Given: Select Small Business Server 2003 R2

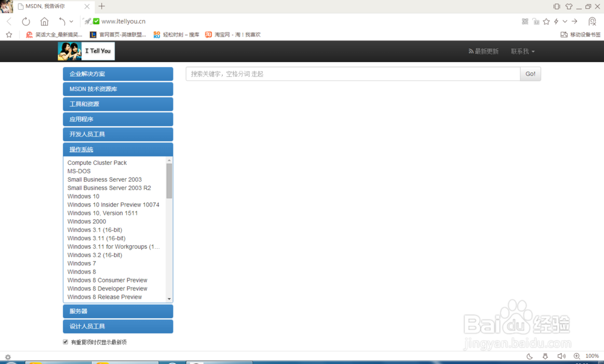Looking at the screenshot, I should point(109,188).
